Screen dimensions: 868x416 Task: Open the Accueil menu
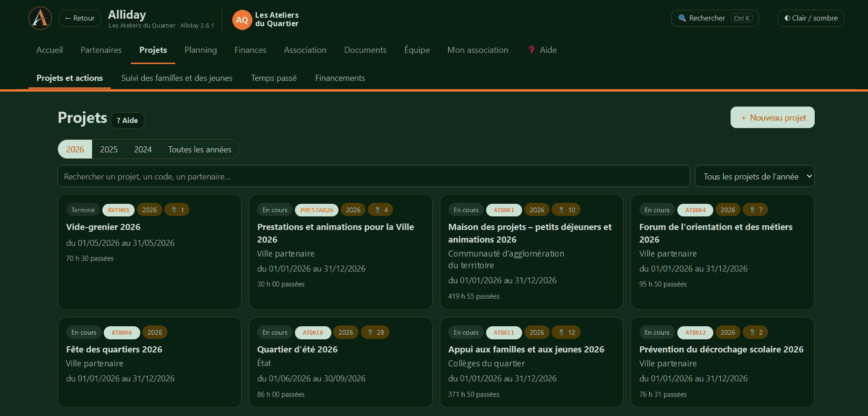(x=50, y=50)
